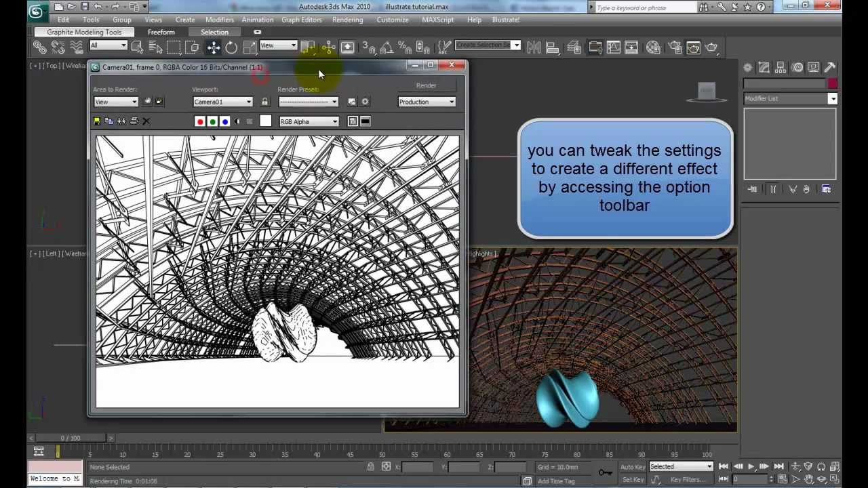Toggle the Selection Lock in status bar
This screenshot has width=868, height=488.
coord(370,466)
